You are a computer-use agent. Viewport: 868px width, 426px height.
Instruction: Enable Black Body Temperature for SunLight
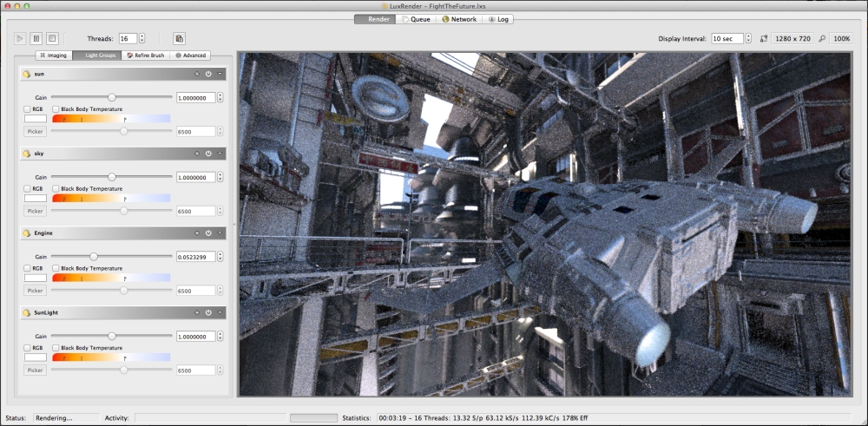coord(56,348)
